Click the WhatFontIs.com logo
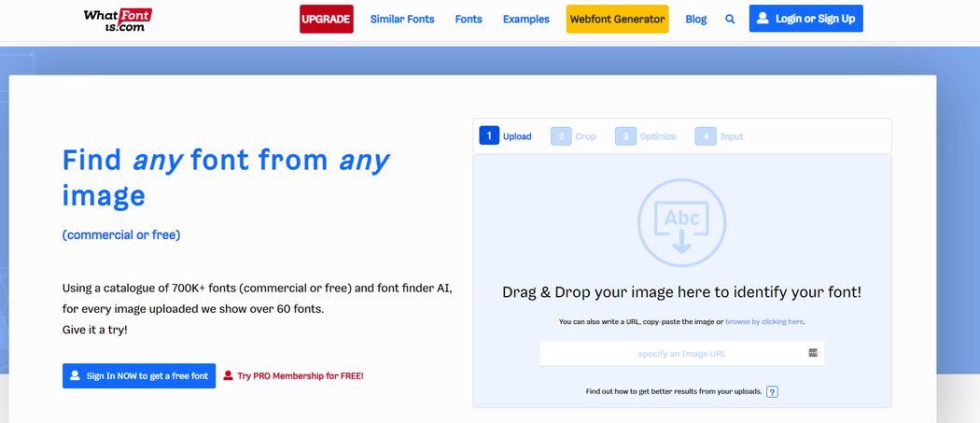980x423 pixels. [118, 19]
